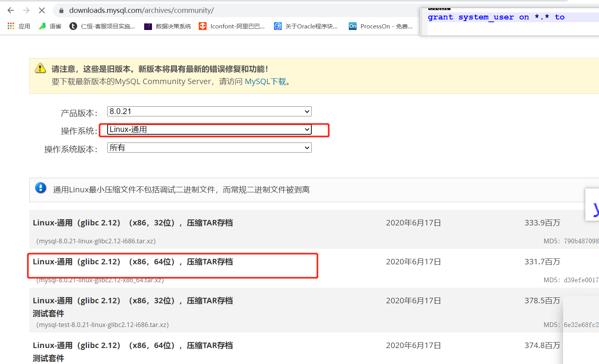Image resolution: width=599 pixels, height=364 pixels.
Task: Open the Apps grid bookmark icon
Action: 11,26
